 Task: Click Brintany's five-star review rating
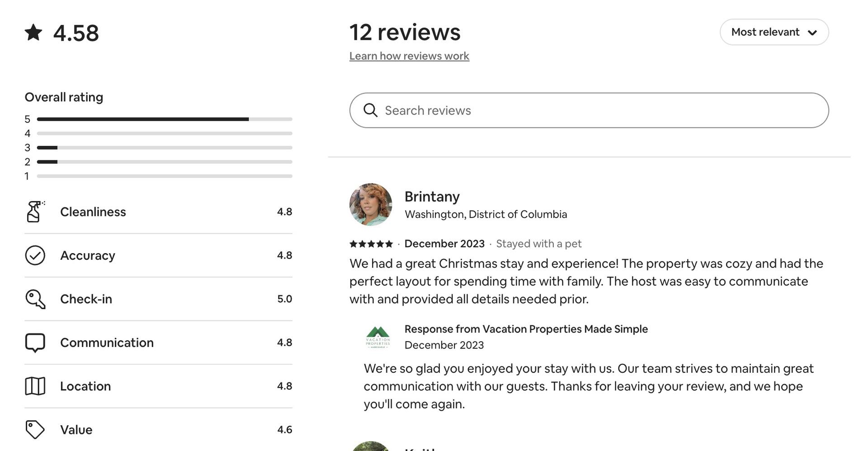pos(371,244)
